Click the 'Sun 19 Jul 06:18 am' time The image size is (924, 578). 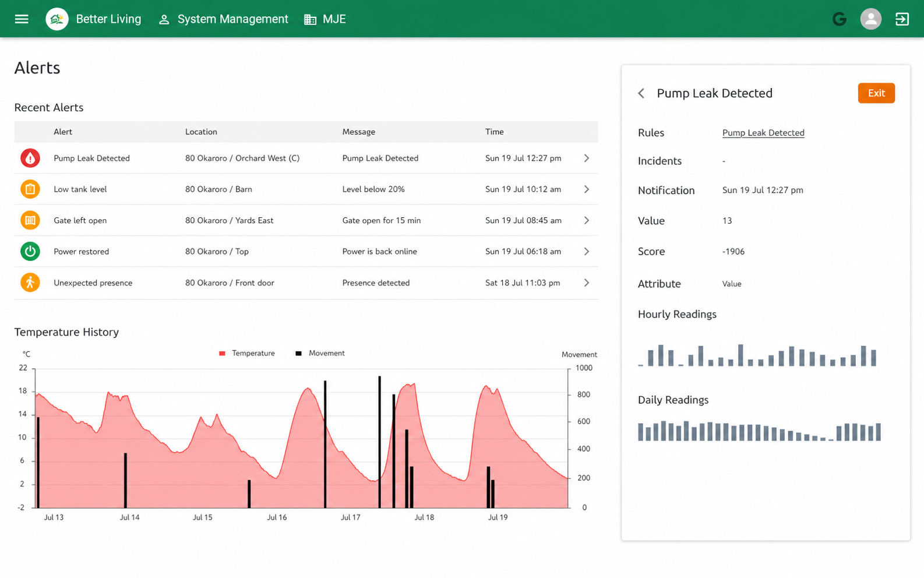[x=523, y=252]
